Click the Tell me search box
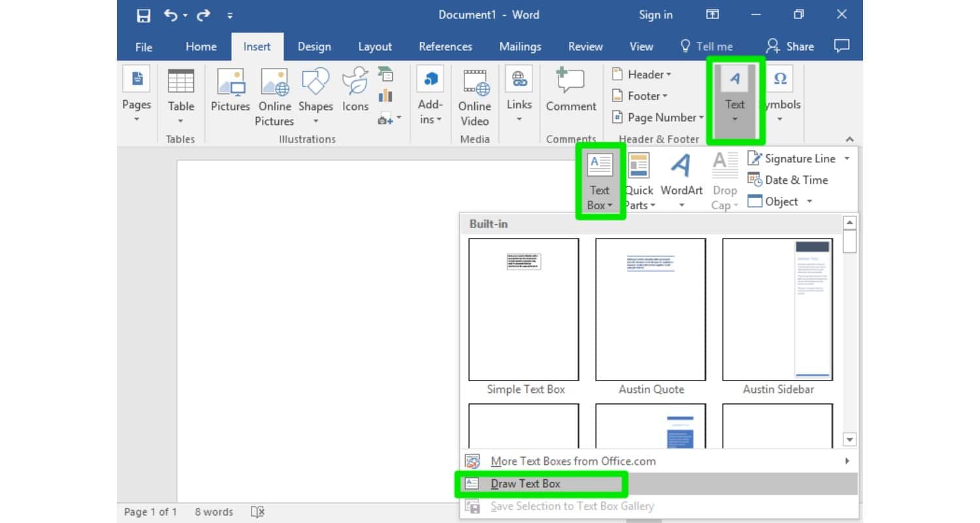Screen dimensions: 980x523 pos(707,46)
